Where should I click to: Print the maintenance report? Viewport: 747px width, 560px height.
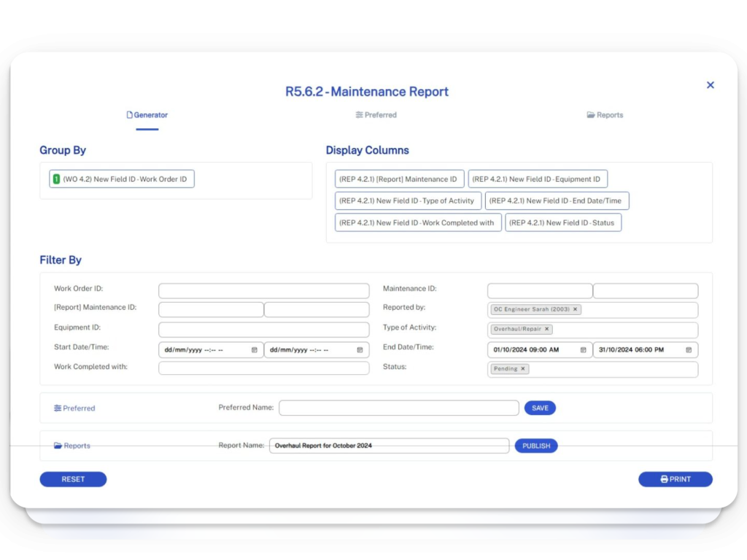(x=675, y=479)
